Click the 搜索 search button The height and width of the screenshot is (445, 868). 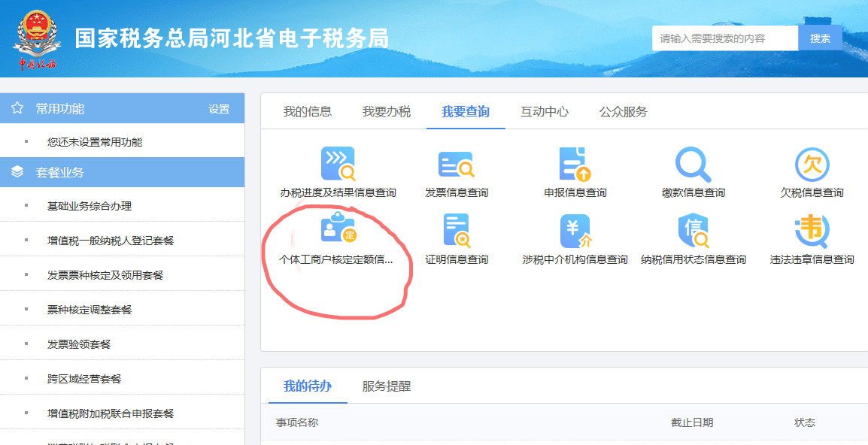pyautogui.click(x=820, y=37)
